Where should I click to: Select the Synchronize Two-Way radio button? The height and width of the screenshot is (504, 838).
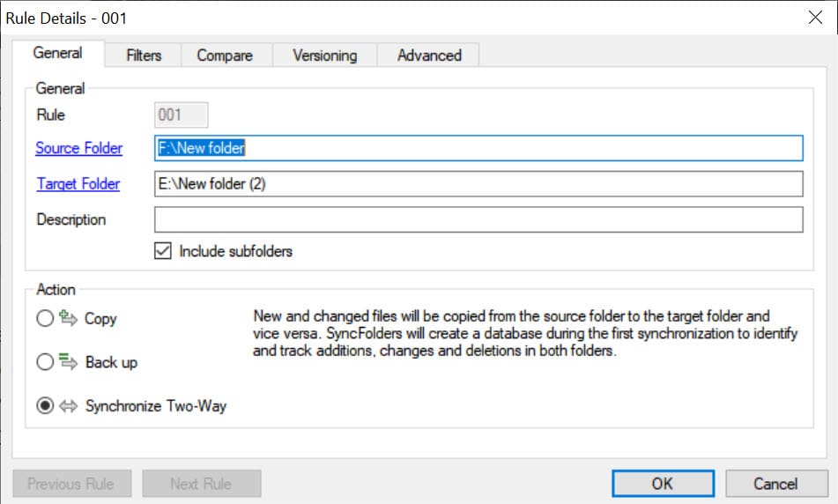click(45, 406)
